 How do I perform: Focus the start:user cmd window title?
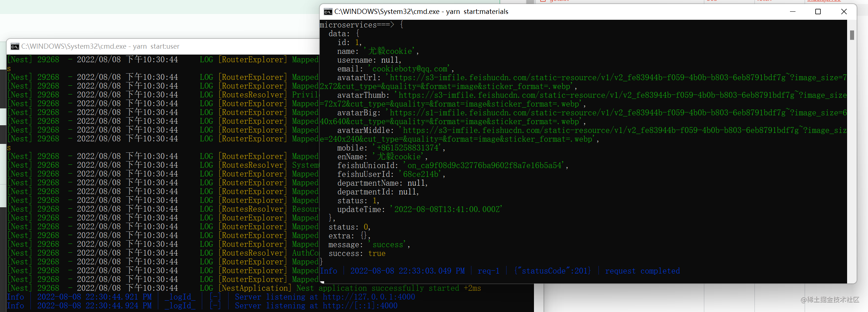(x=100, y=47)
